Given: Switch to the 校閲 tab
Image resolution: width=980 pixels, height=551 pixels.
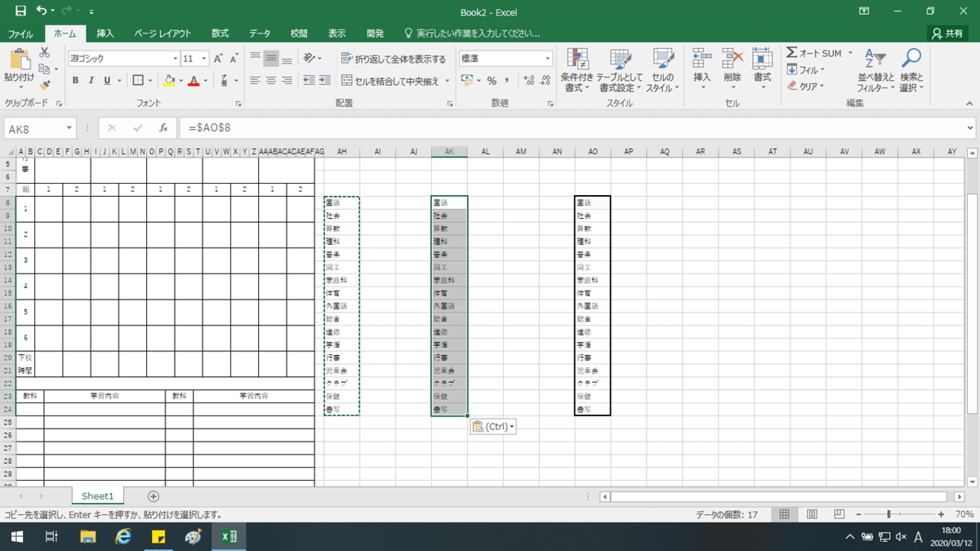Looking at the screenshot, I should click(x=299, y=33).
